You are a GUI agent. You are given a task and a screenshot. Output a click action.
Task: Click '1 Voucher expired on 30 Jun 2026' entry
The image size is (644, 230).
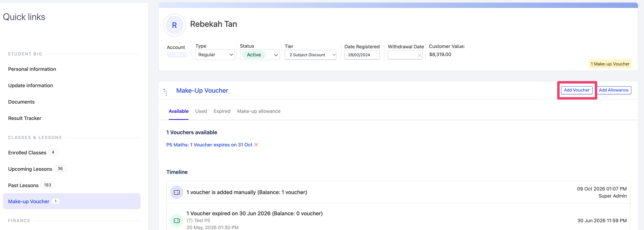click(x=255, y=213)
